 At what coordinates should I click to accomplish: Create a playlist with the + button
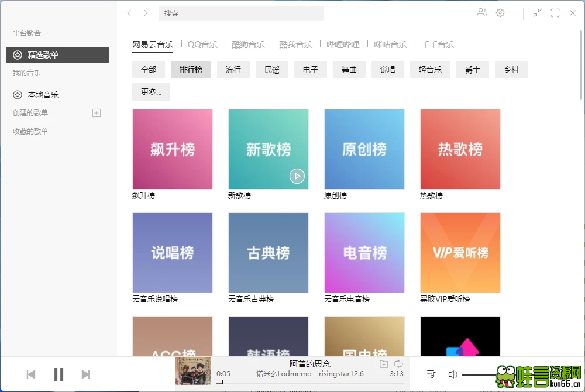tap(96, 113)
